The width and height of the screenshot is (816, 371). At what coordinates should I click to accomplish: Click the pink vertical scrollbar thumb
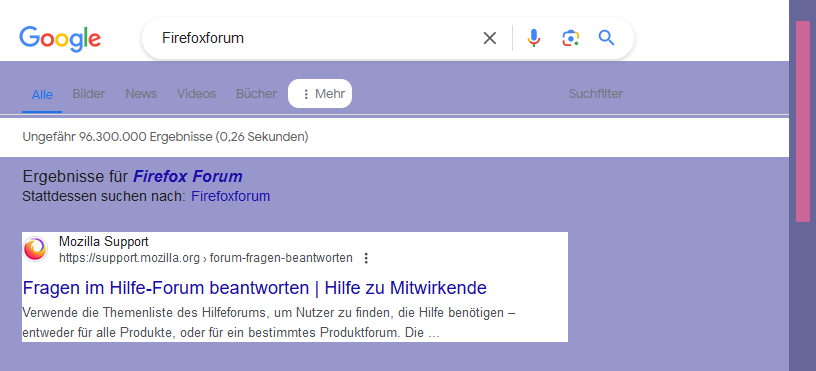[802, 121]
